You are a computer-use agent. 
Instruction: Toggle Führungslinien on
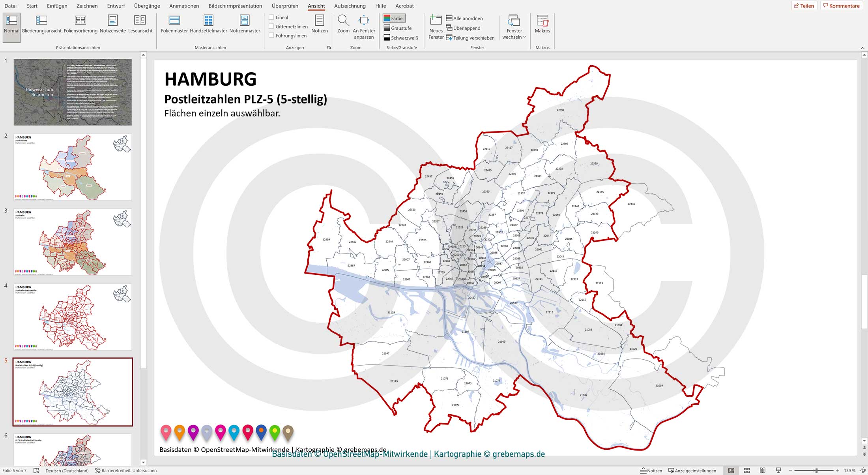tap(271, 35)
